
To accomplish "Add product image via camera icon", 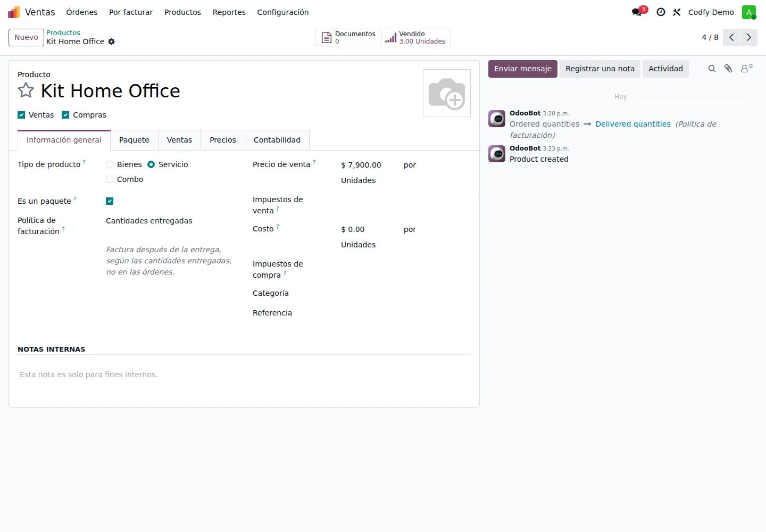I will coord(447,93).
